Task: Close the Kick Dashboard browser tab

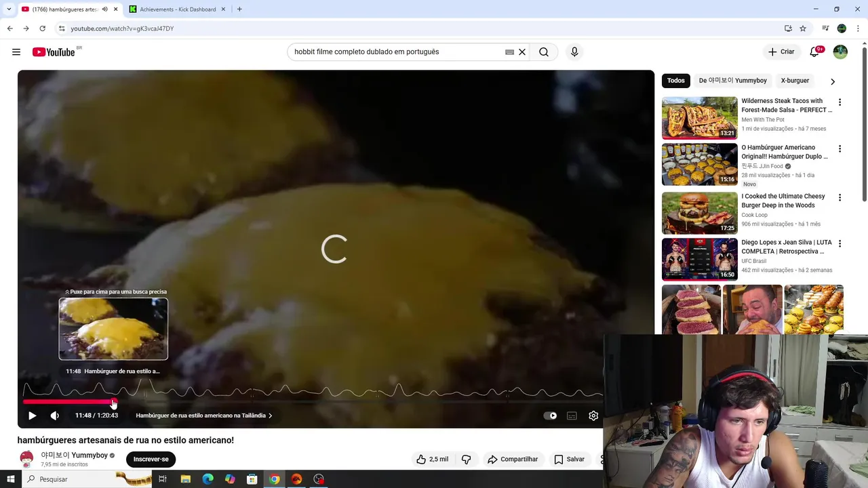Action: [x=223, y=9]
